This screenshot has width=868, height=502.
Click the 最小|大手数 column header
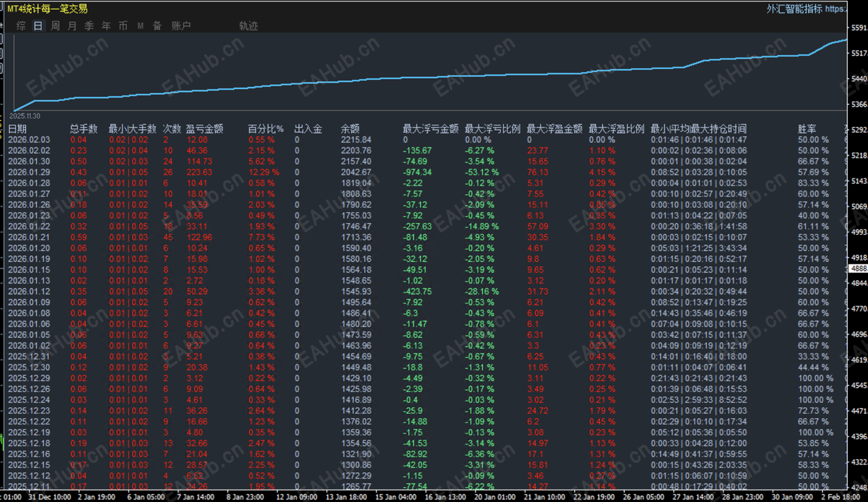(x=132, y=128)
